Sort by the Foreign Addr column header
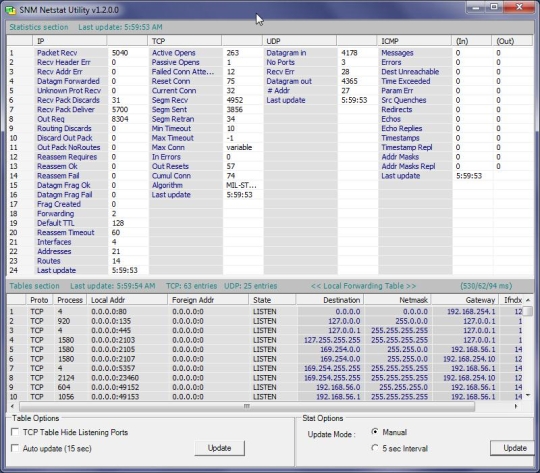The image size is (540, 473). pos(208,300)
